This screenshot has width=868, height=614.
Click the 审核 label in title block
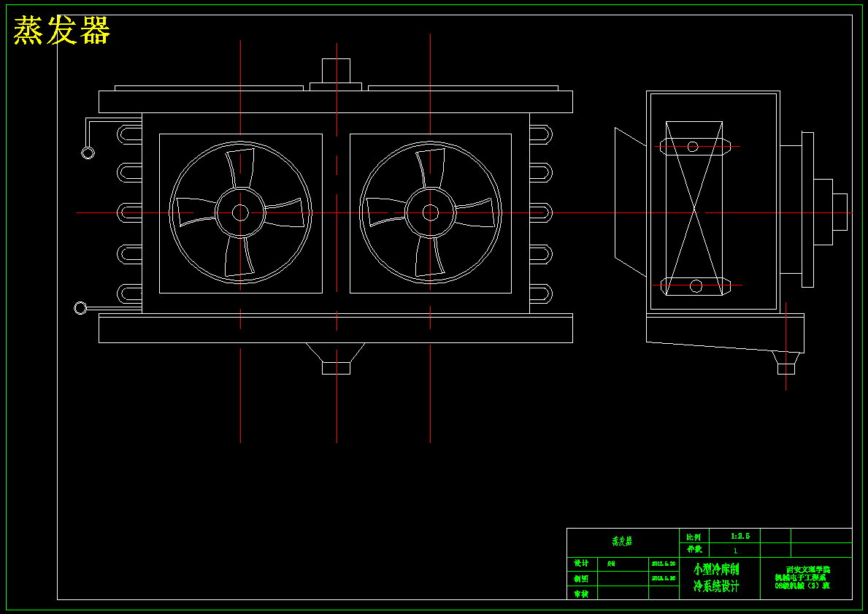(x=581, y=594)
